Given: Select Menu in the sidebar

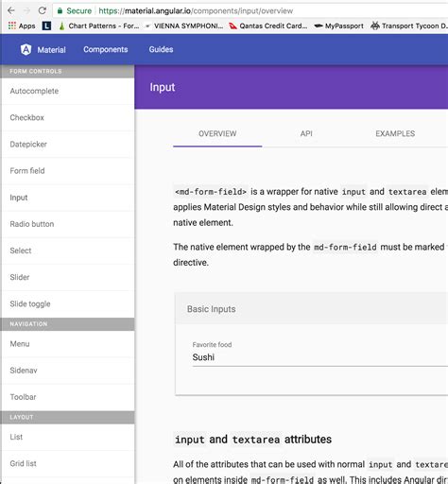Looking at the screenshot, I should (67, 344).
